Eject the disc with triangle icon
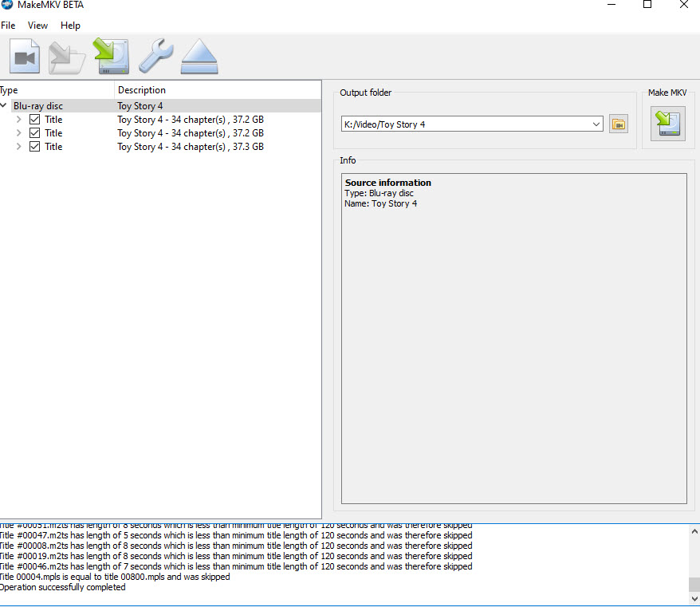700x607 pixels. click(199, 57)
